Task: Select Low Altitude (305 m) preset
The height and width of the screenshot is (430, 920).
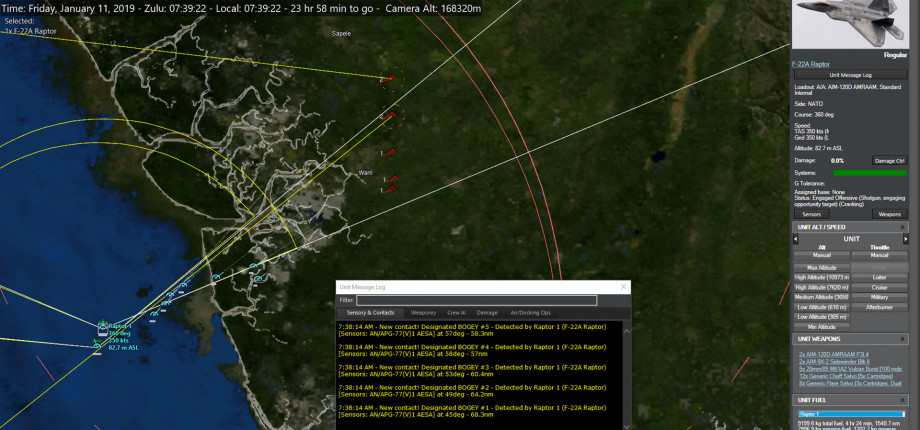Action: coord(822,317)
